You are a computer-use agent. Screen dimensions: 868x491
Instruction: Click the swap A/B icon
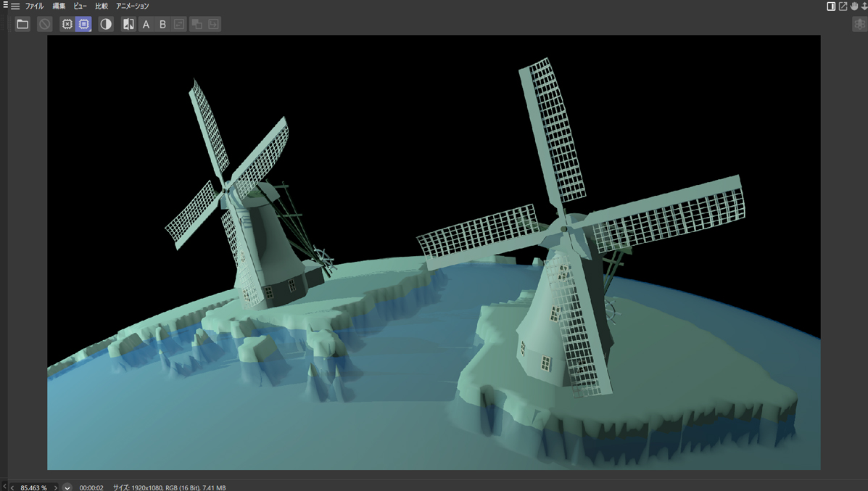tap(179, 25)
